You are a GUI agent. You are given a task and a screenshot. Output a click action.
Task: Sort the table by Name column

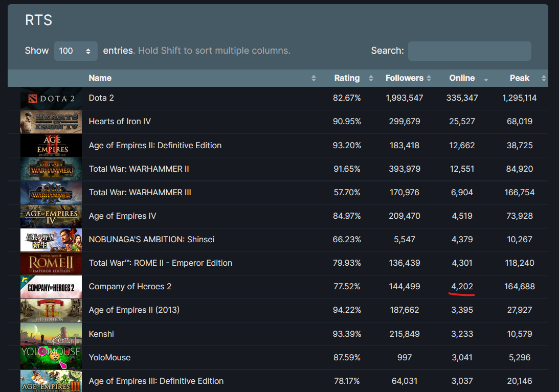(x=100, y=78)
